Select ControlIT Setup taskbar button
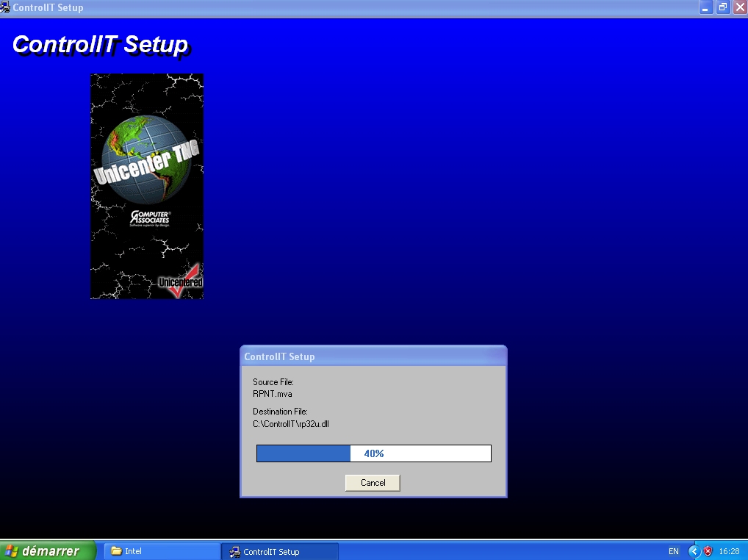The width and height of the screenshot is (748, 560). pyautogui.click(x=279, y=551)
